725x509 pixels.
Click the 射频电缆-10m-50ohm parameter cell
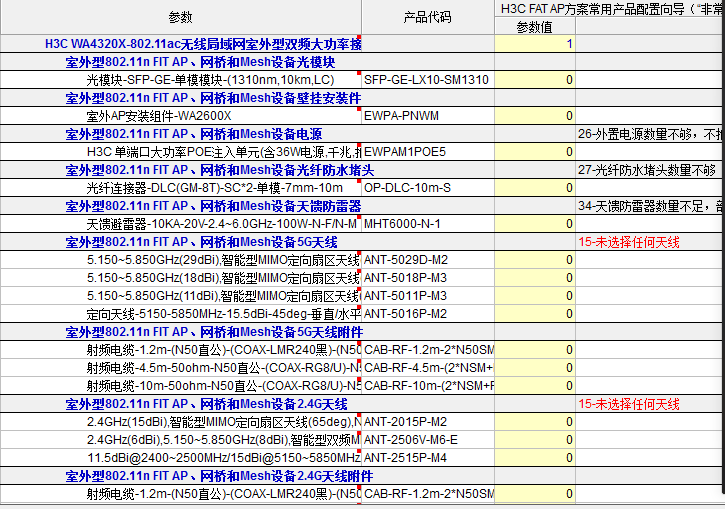223,386
